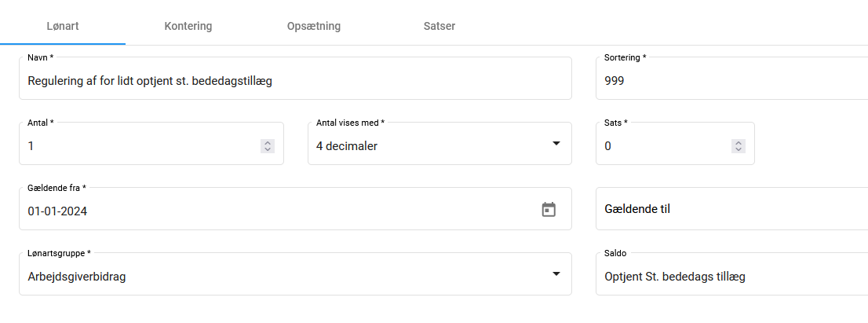The width and height of the screenshot is (868, 323).
Task: Focus the empty Gældende til field
Action: (x=730, y=209)
